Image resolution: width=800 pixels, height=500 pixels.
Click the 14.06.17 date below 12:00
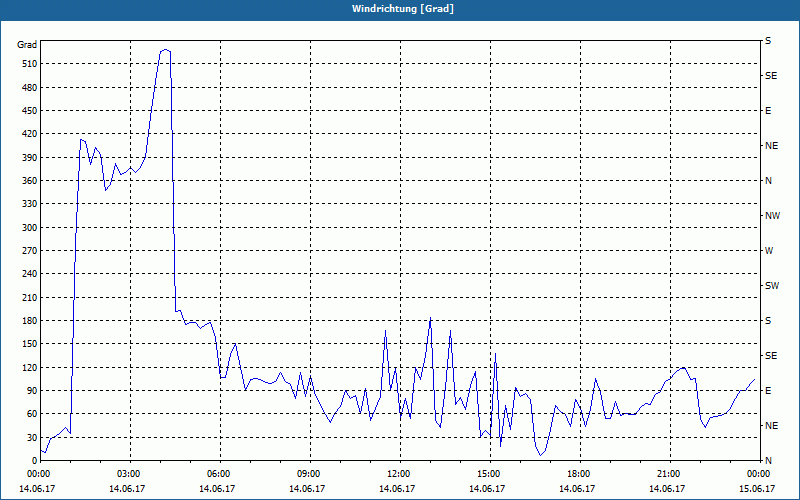point(396,489)
